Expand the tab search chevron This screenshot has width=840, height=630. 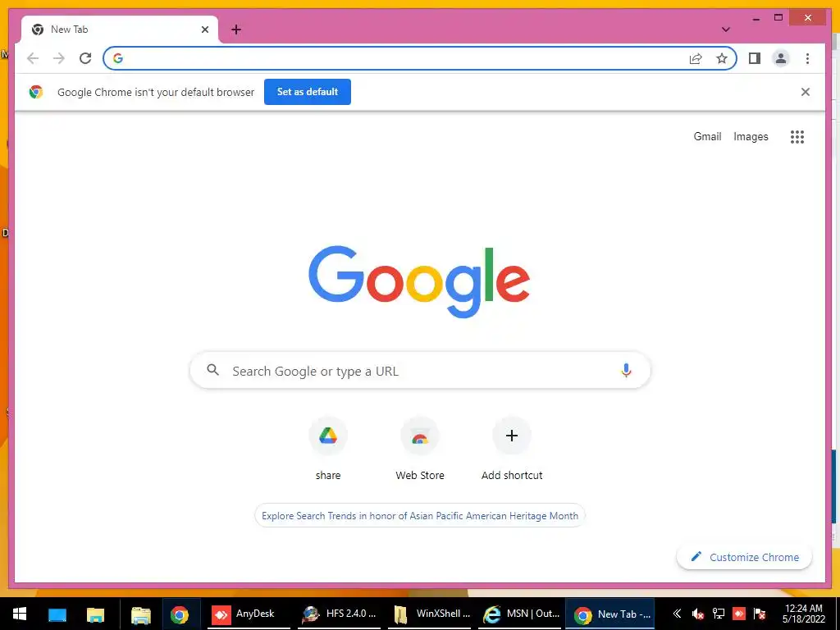(x=725, y=30)
